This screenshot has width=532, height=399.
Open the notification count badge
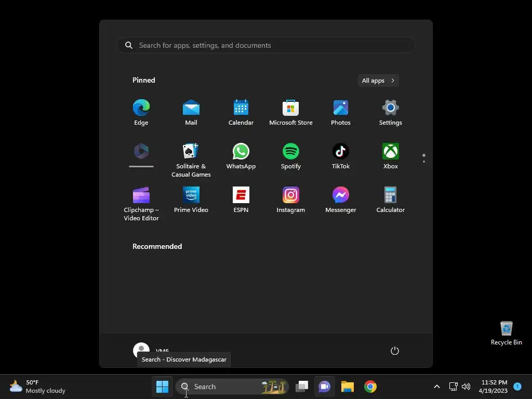[517, 386]
